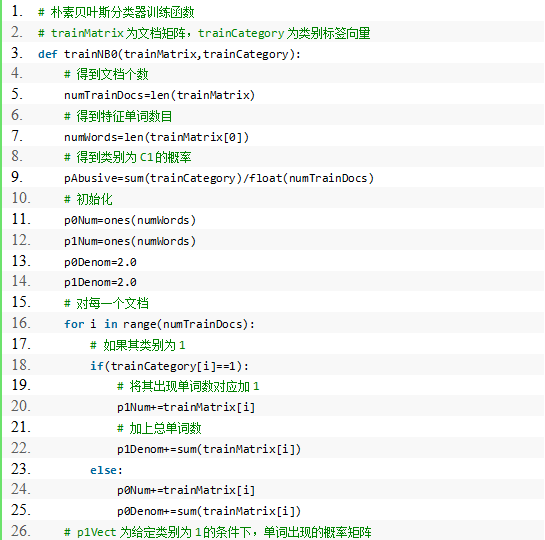The width and height of the screenshot is (545, 540).
Task: Click the line starting with 'pAbusive=sum(trainCategory)'
Action: (219, 178)
